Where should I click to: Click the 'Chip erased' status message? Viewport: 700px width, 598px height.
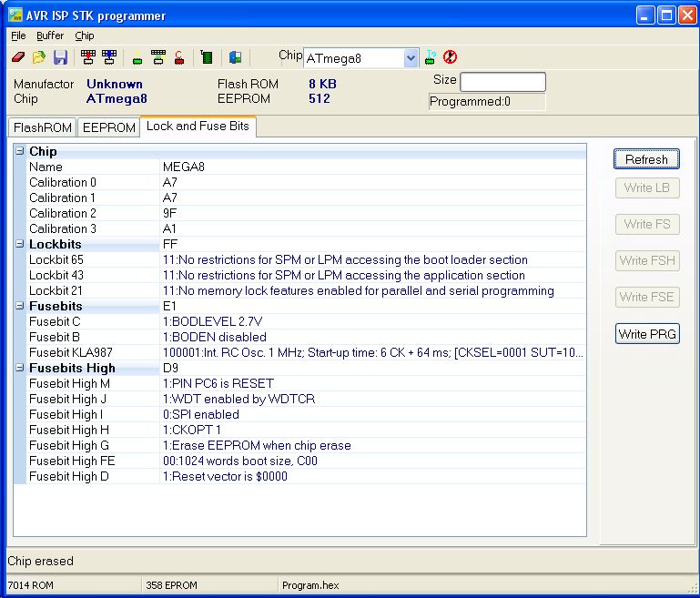click(x=40, y=561)
